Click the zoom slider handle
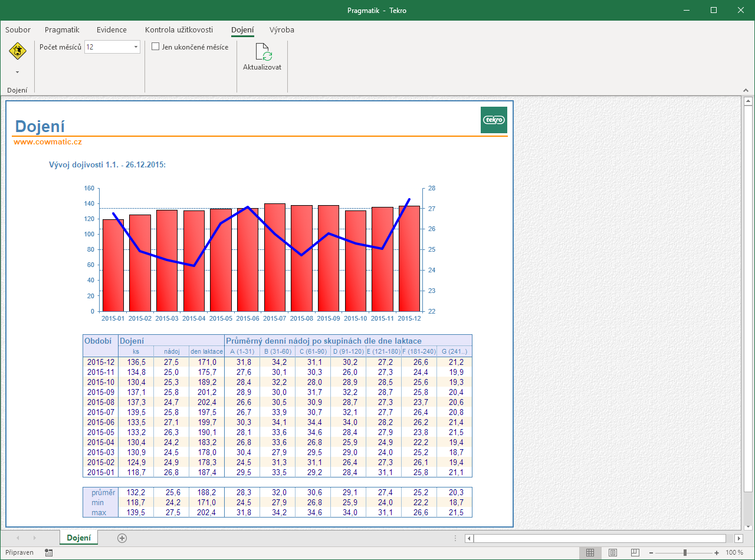The width and height of the screenshot is (755, 560). click(685, 553)
